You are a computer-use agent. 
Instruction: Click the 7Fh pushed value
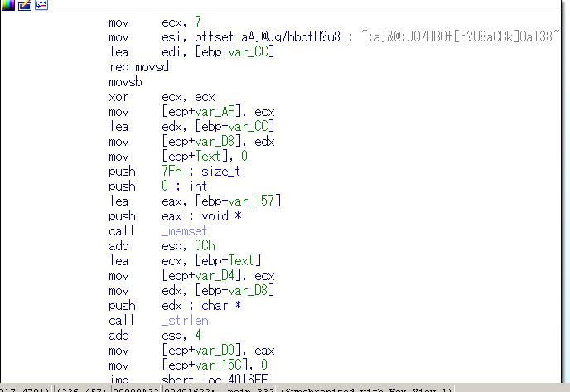(171, 172)
